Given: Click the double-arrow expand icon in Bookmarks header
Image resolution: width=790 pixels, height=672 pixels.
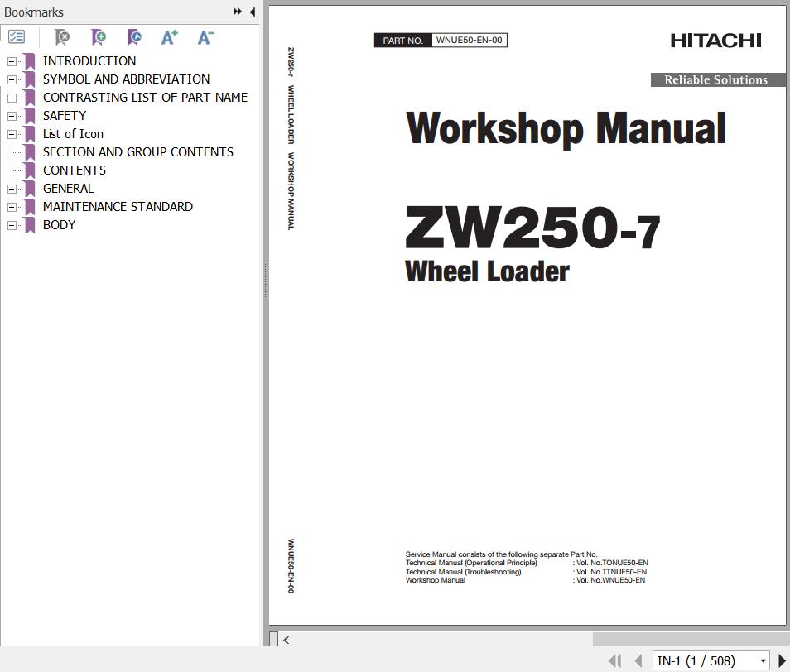Looking at the screenshot, I should point(238,12).
